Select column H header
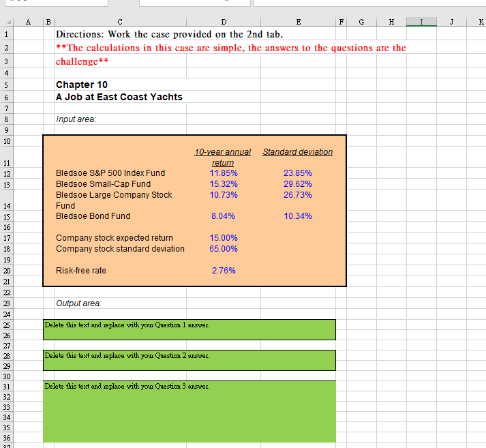Viewport: 486px width, 448px height. tap(391, 22)
